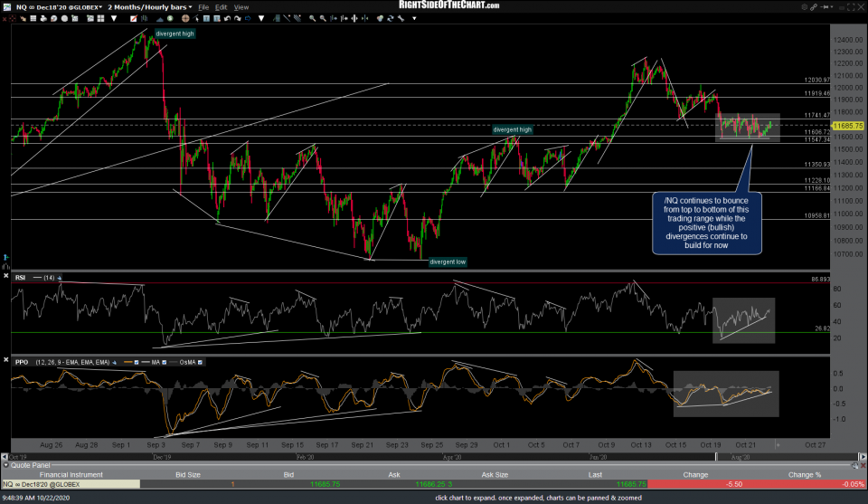
Task: Click the 12030.97 price level label
Action: (816, 81)
